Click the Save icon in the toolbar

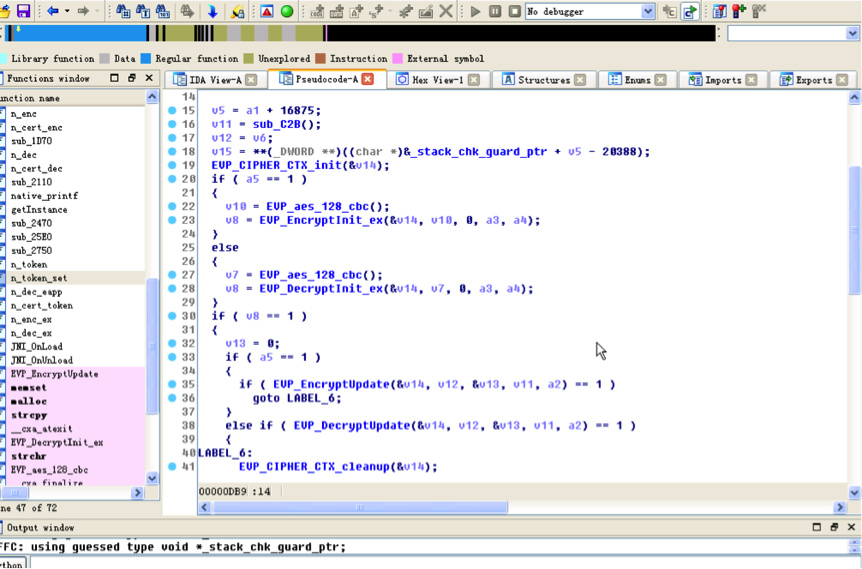23,11
